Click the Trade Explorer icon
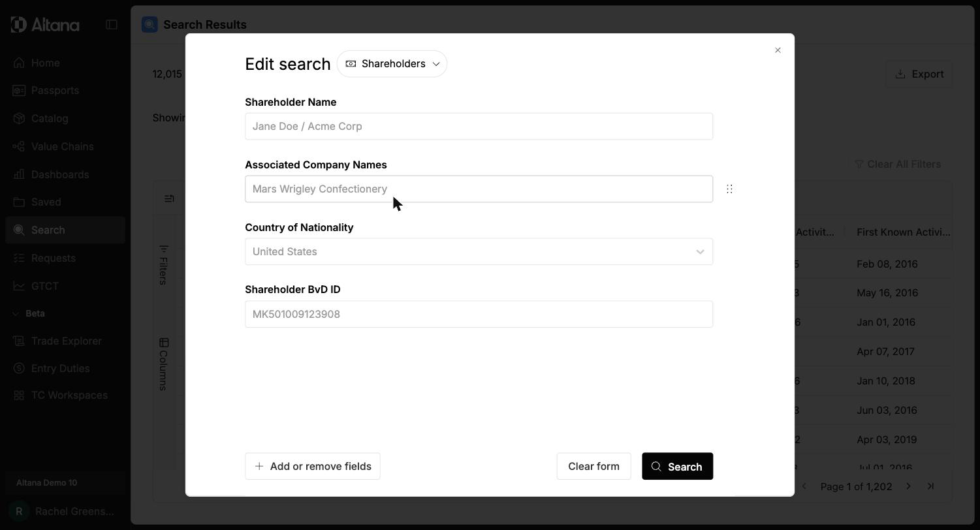The height and width of the screenshot is (530, 980). 19,341
